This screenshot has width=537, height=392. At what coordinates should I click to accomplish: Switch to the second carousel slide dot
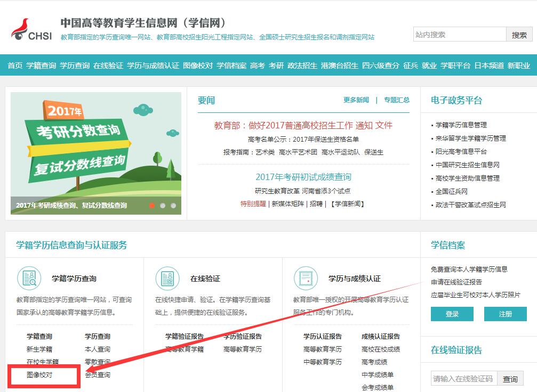(163, 205)
